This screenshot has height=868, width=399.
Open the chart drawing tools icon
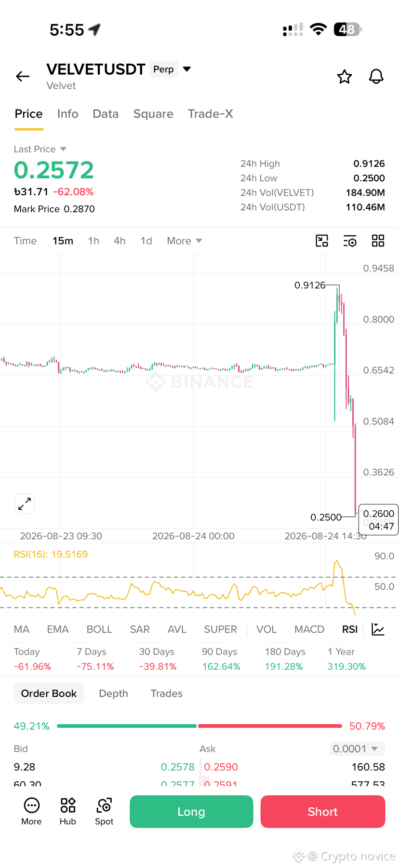322,241
